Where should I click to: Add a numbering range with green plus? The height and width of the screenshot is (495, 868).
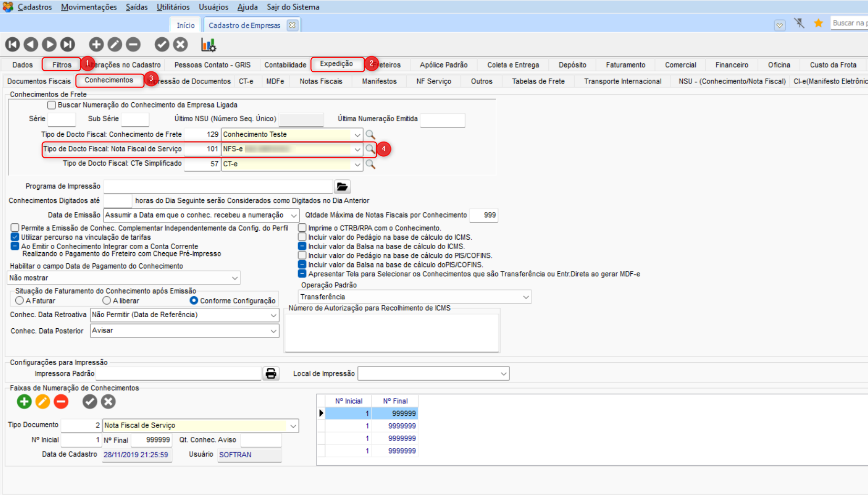tap(24, 402)
